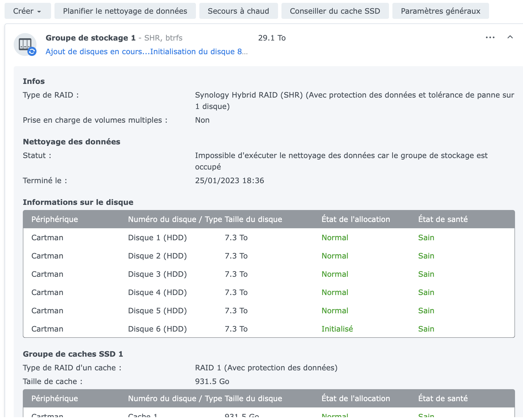Click État de santé header in disk table
The image size is (523, 420).
coord(443,219)
